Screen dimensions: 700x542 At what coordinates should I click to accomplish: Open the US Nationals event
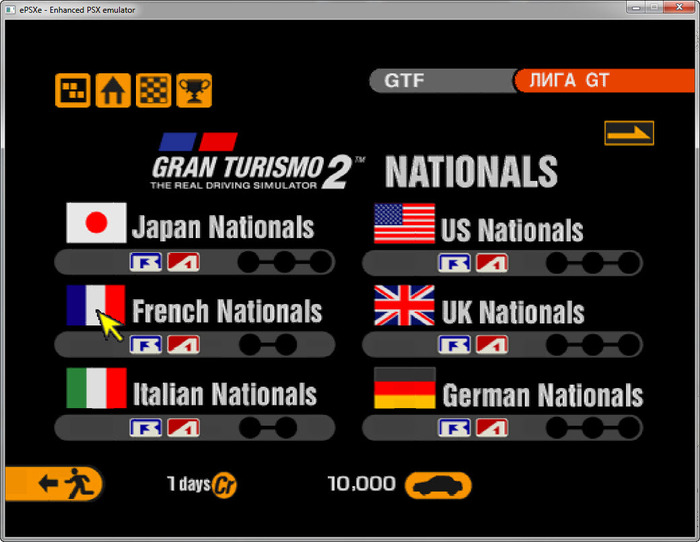[512, 230]
